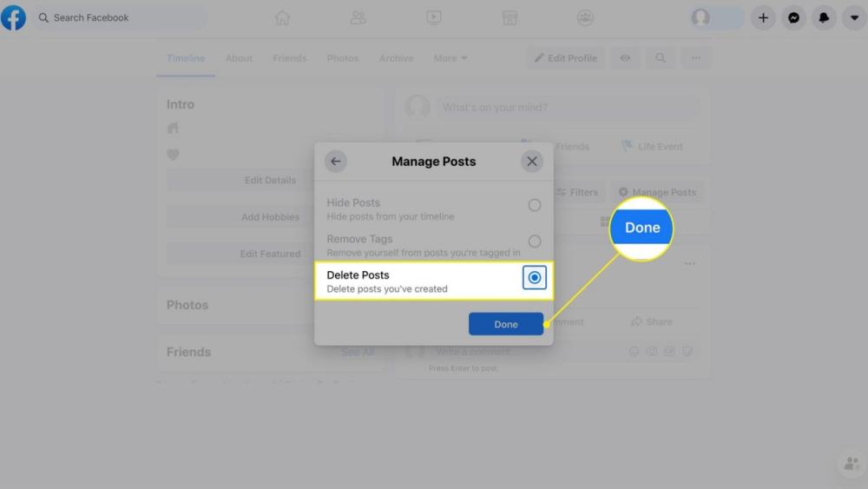This screenshot has width=868, height=489.
Task: Click the Search Facebook input field
Action: pos(122,17)
